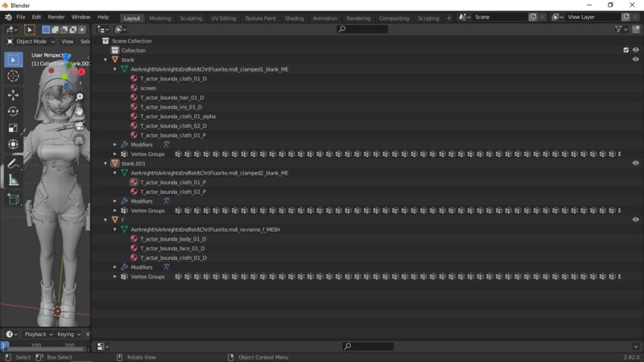The height and width of the screenshot is (362, 644).
Task: Click the Keying button in timeline
Action: pyautogui.click(x=68, y=334)
